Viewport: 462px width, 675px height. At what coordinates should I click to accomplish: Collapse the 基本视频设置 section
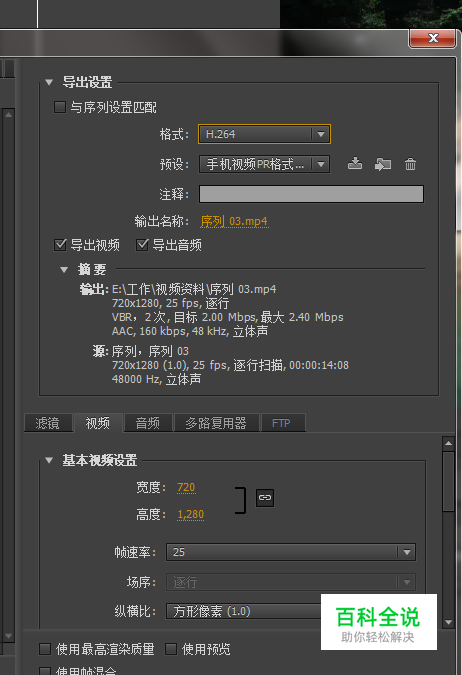[x=49, y=460]
